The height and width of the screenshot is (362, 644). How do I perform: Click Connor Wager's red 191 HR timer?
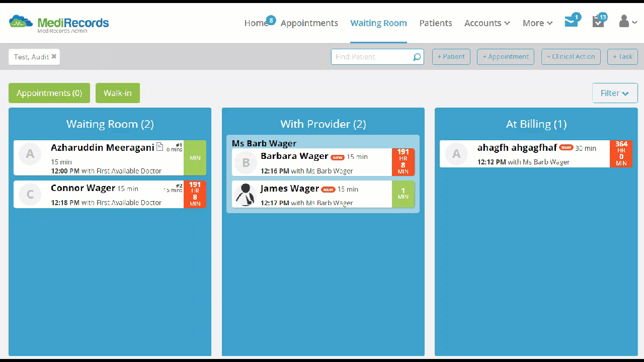click(x=195, y=194)
